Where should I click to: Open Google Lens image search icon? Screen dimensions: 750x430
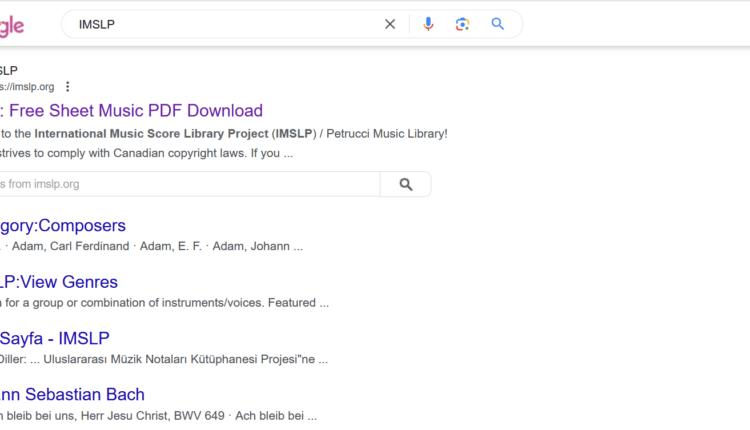tap(462, 24)
